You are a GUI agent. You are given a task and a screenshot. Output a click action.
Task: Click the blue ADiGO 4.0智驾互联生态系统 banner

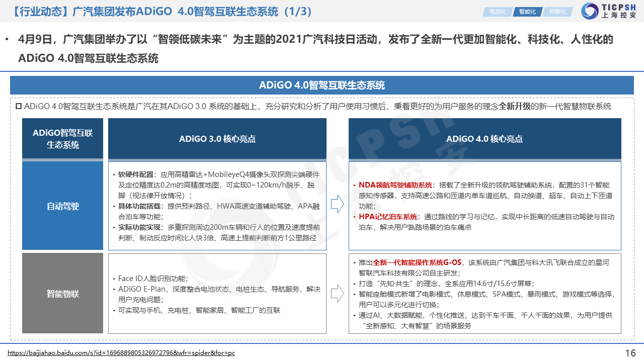click(322, 85)
